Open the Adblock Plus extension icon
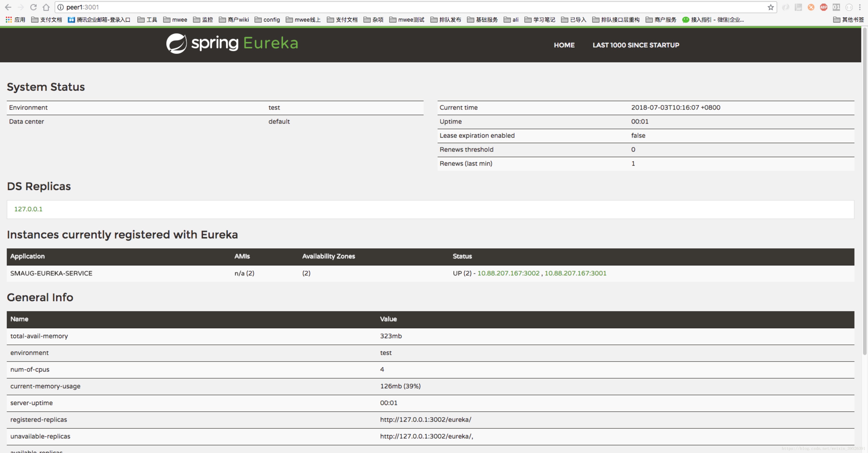Screen dimensions: 868x453 (x=823, y=7)
